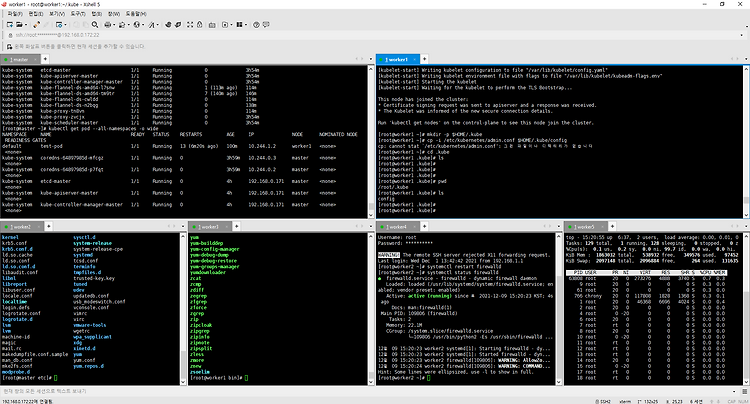
Task: Close the worker4 tab
Action: pyautogui.click(x=414, y=227)
